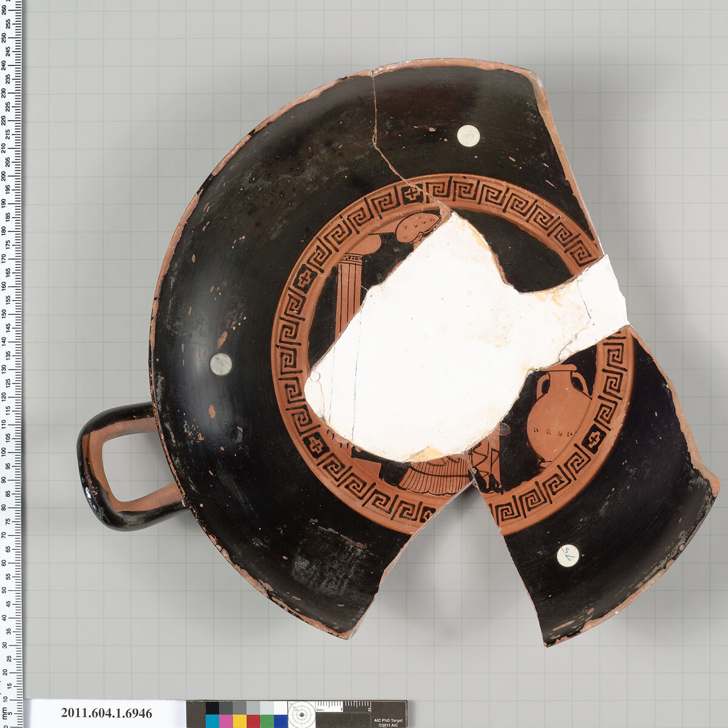Click the round sticker on the left interior
The image size is (728, 728).
click(220, 364)
